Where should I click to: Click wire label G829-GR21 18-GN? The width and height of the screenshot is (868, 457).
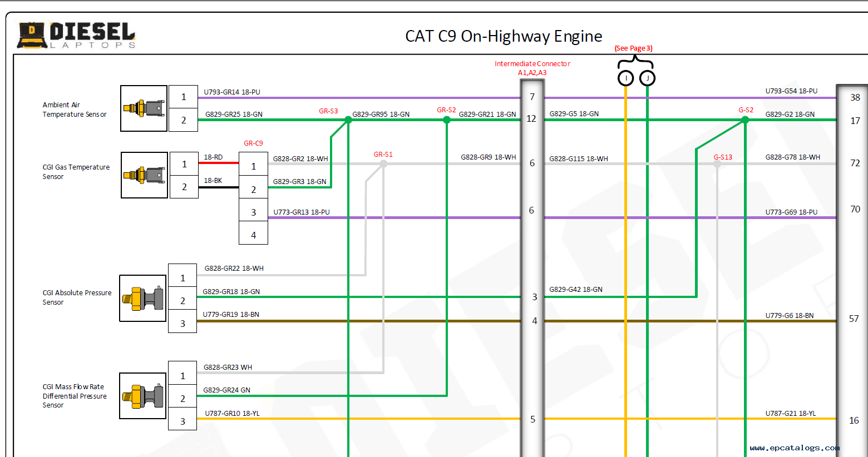click(487, 114)
